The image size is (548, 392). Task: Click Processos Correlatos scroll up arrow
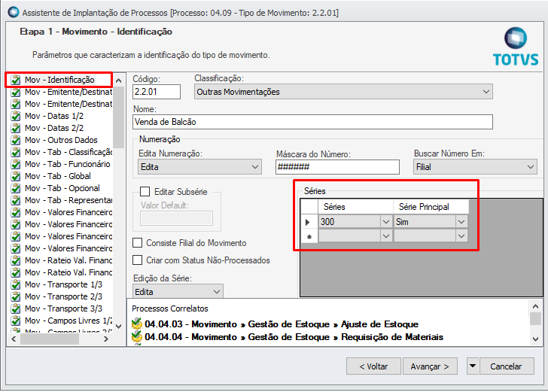point(535,306)
